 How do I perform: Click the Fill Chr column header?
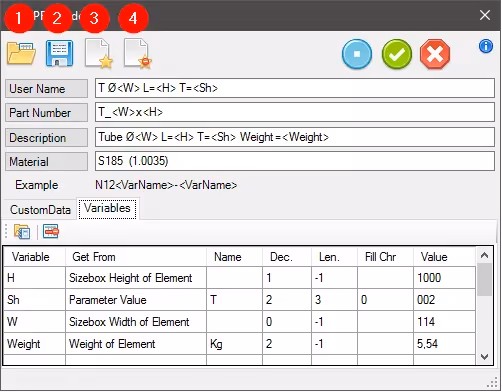click(x=386, y=257)
